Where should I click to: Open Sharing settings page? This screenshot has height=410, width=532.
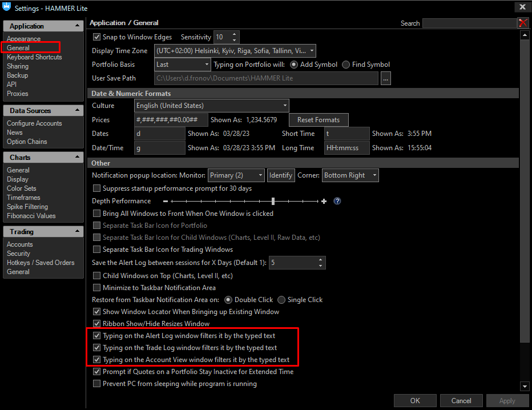click(18, 66)
